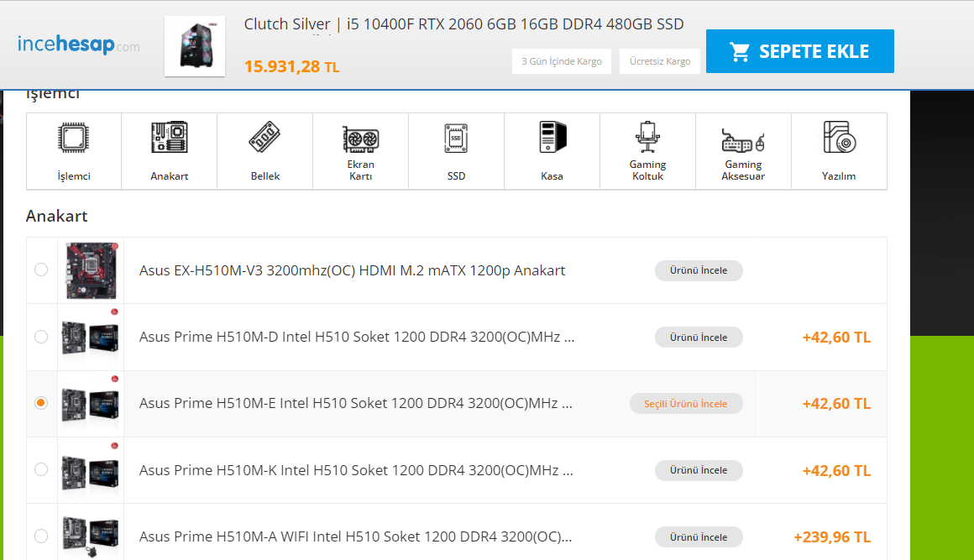Click the Clutch Silver i5 10400F title
The width and height of the screenshot is (974, 560).
(463, 24)
